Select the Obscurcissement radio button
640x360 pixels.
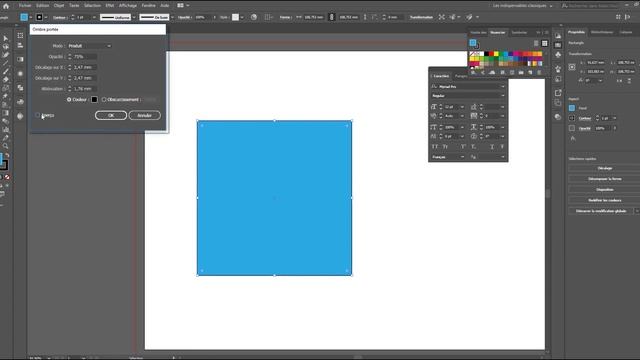pos(104,100)
